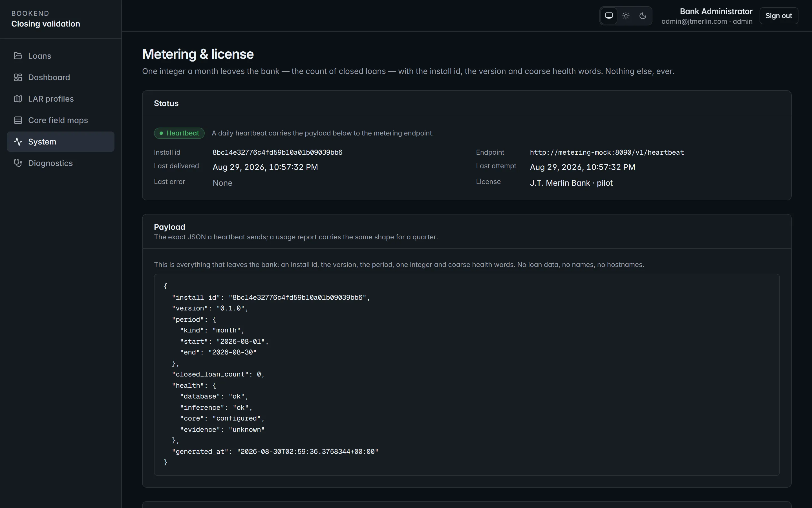812x508 pixels.
Task: Click the BOOKEND brand label
Action: coord(30,14)
